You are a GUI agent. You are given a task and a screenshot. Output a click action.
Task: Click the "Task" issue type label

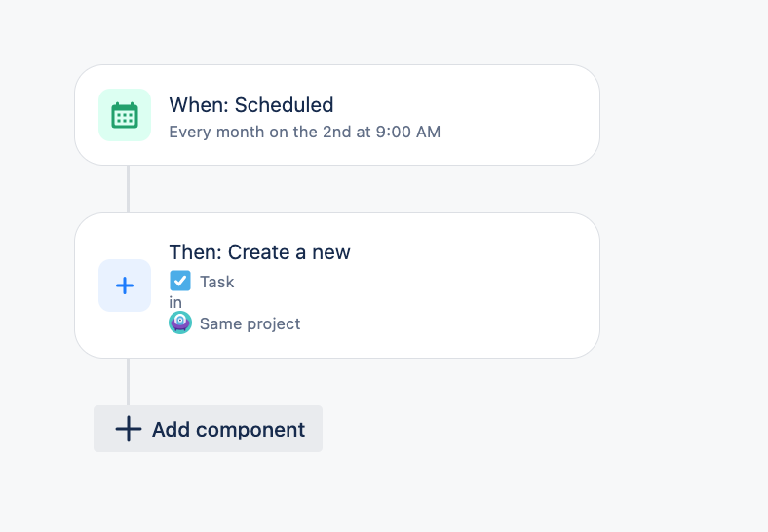coord(216,283)
